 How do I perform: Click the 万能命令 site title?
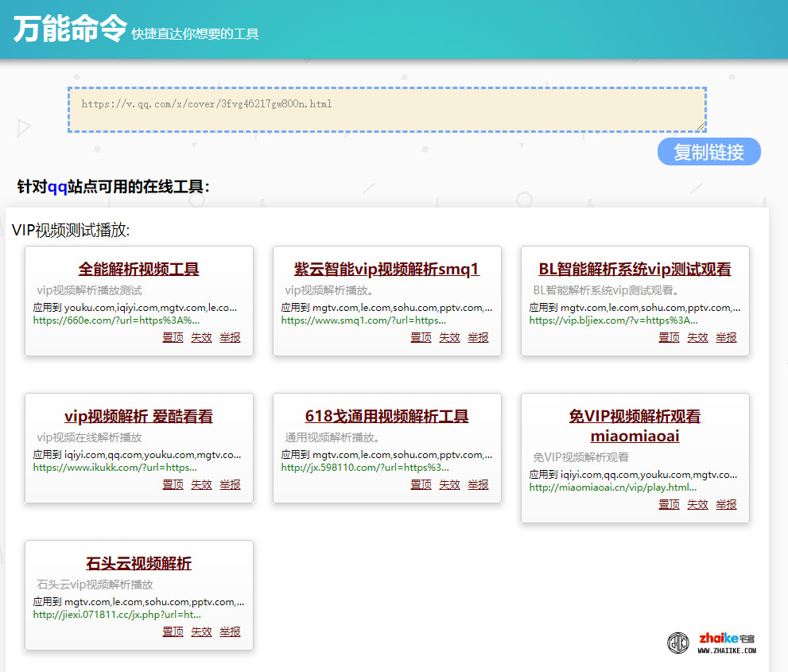coord(70,28)
